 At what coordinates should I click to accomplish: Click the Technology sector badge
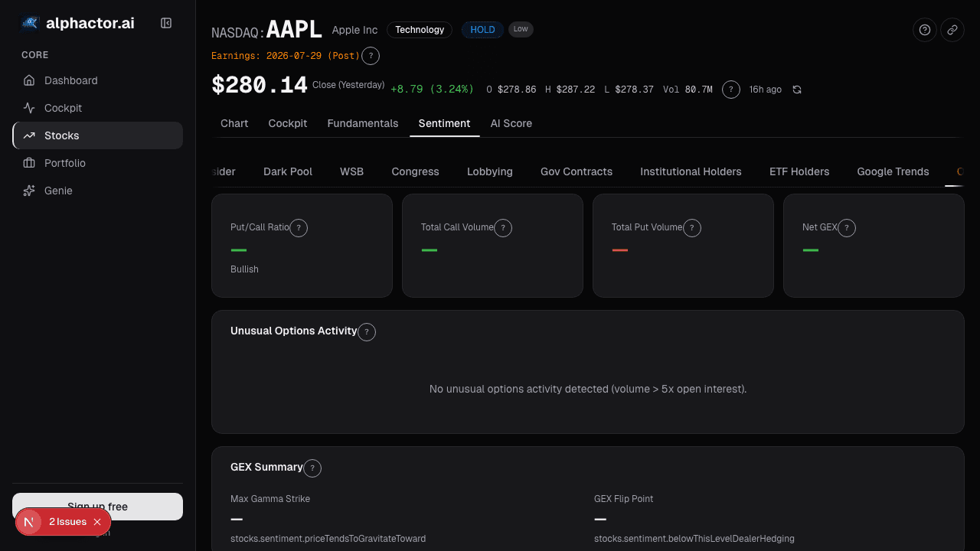tap(420, 30)
